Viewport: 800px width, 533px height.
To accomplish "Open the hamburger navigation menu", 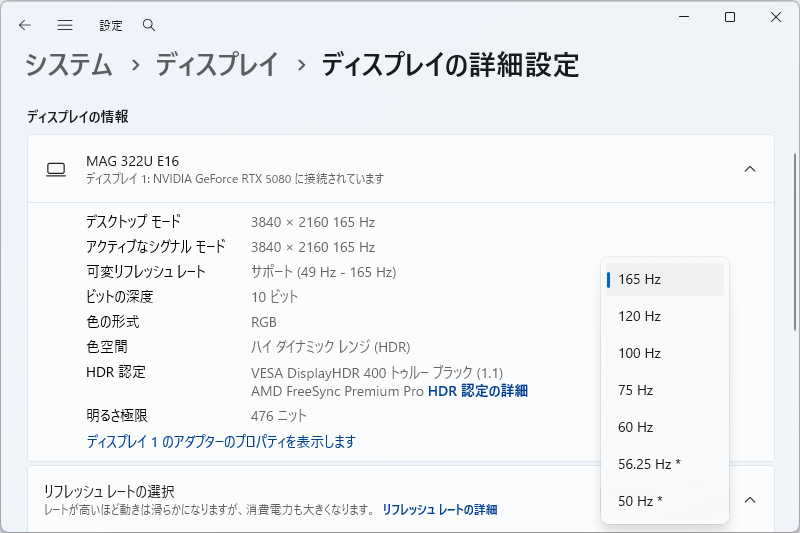I will click(65, 25).
